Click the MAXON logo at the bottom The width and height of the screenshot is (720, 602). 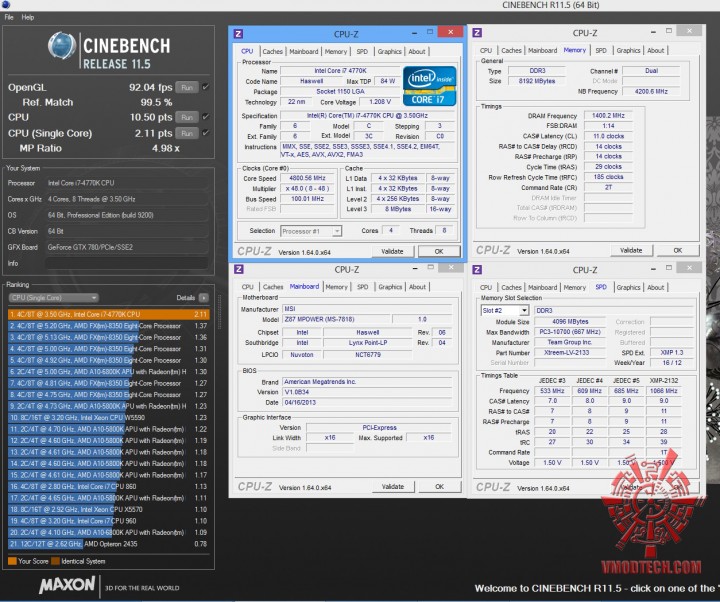[x=67, y=585]
